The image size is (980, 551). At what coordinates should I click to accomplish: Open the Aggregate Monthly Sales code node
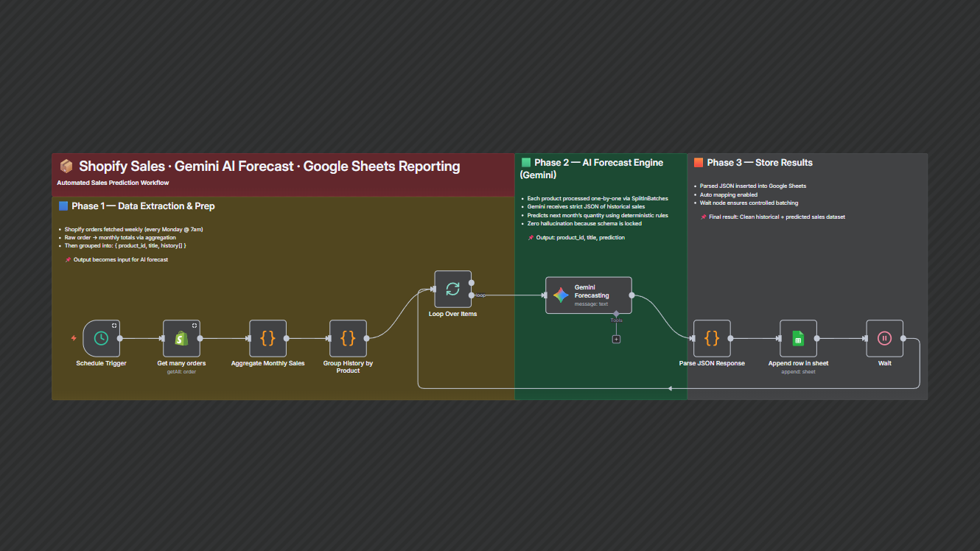pos(267,339)
